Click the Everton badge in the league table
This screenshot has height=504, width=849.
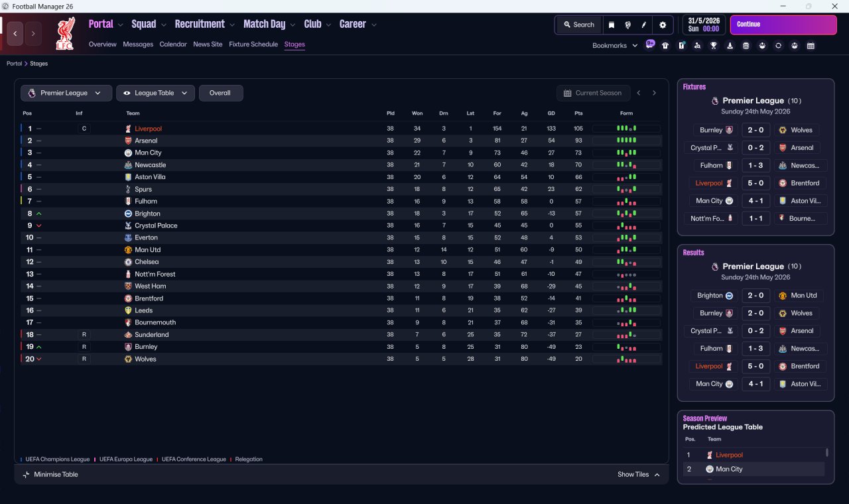coord(129,237)
